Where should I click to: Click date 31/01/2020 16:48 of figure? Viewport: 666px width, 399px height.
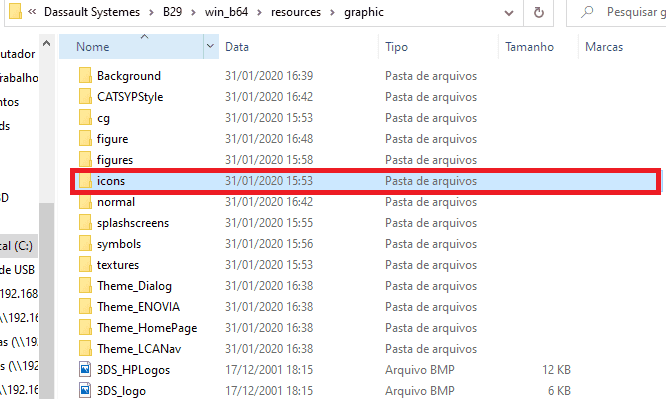pyautogui.click(x=269, y=139)
